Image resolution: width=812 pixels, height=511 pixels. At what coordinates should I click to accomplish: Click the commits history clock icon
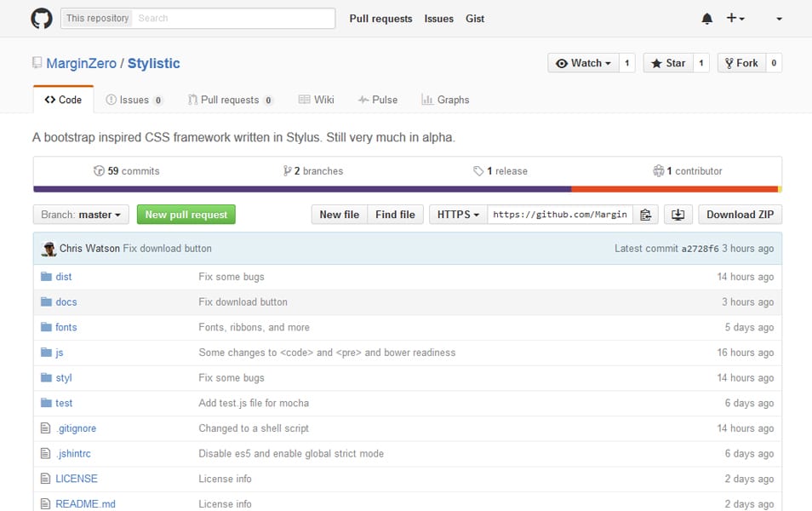(99, 171)
